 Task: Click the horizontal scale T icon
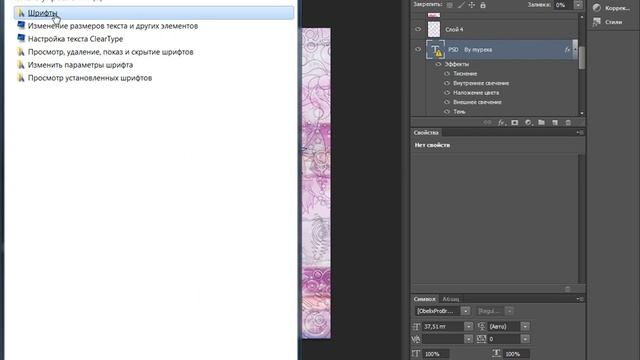[496, 353]
